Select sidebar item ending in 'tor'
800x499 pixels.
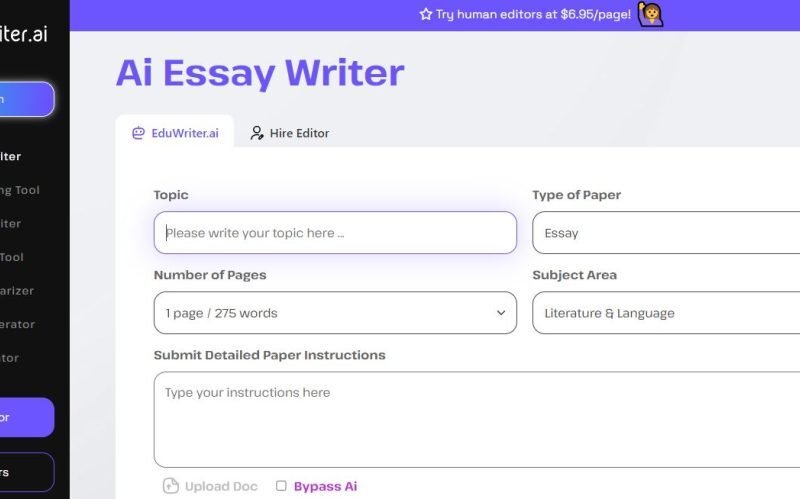(9, 358)
